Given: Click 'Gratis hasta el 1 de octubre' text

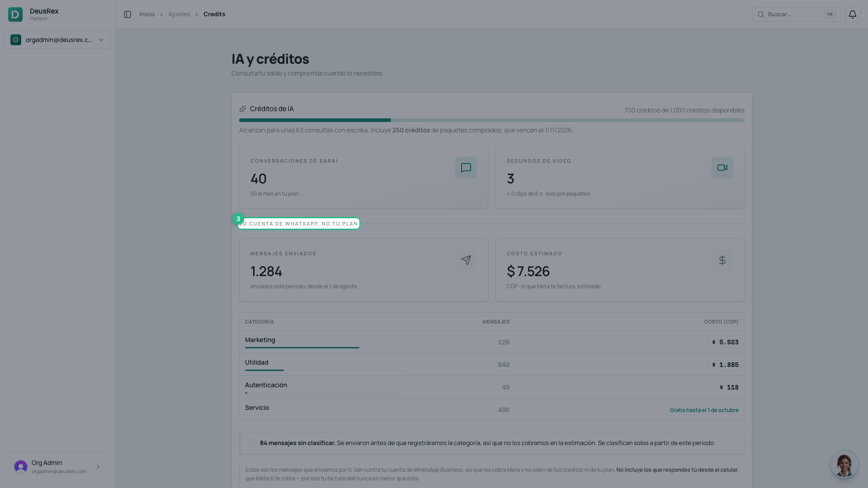Looking at the screenshot, I should (704, 410).
